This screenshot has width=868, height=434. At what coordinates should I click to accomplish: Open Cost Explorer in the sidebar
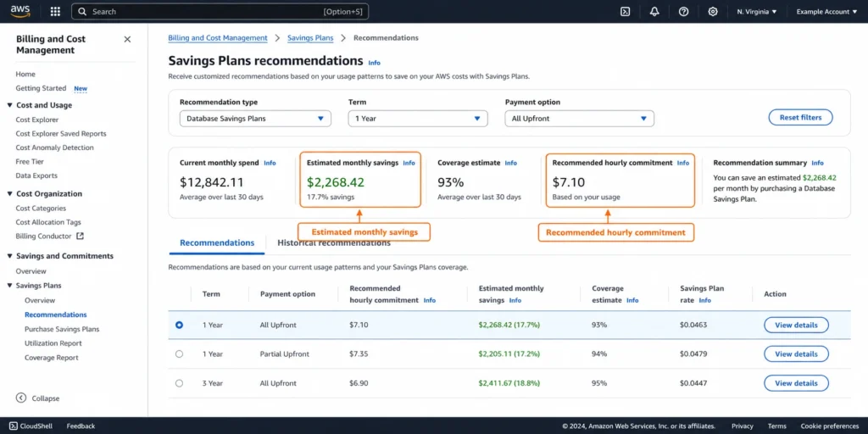coord(37,120)
